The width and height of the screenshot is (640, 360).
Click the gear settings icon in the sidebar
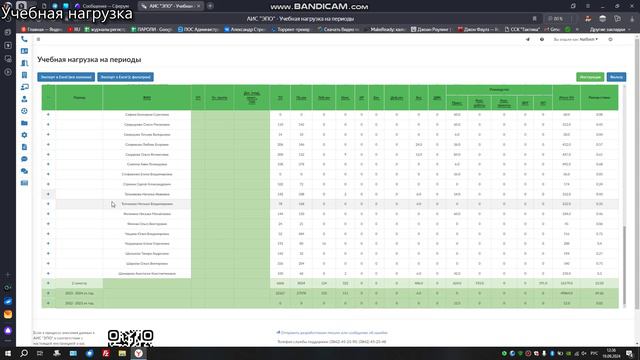pyautogui.click(x=24, y=135)
